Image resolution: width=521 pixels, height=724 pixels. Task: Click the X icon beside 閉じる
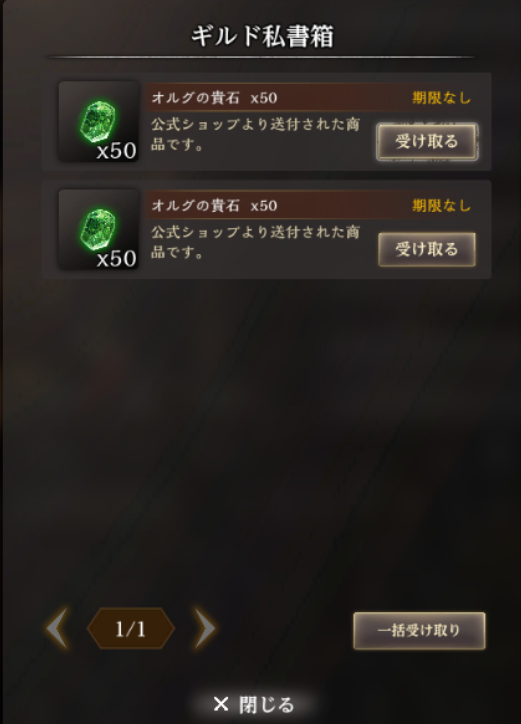[x=221, y=704]
